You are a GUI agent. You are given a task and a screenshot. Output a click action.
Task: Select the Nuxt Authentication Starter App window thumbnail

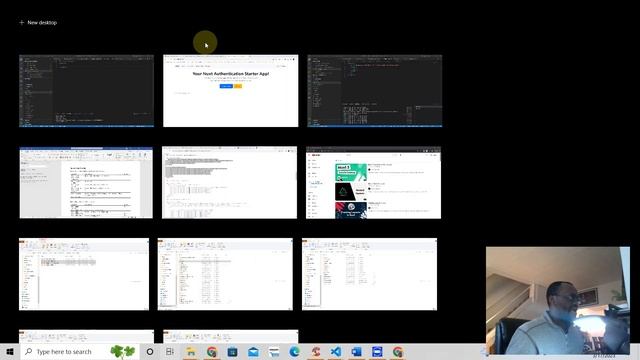coord(231,91)
